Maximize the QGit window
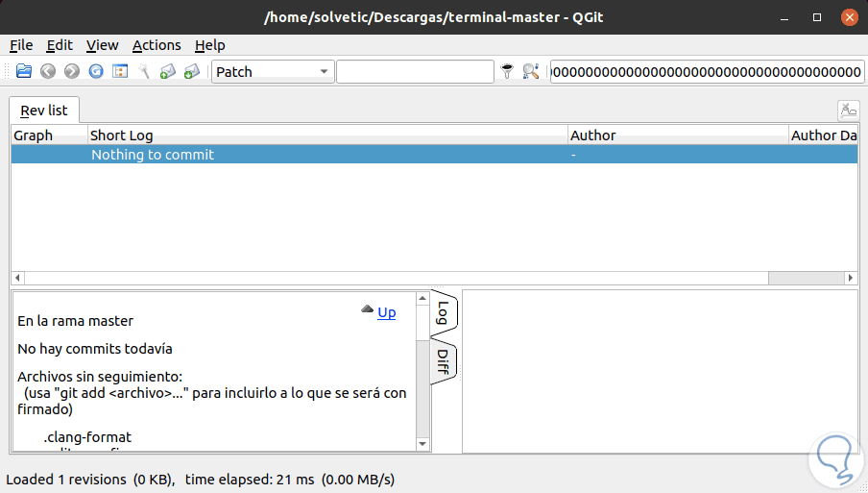 click(817, 17)
